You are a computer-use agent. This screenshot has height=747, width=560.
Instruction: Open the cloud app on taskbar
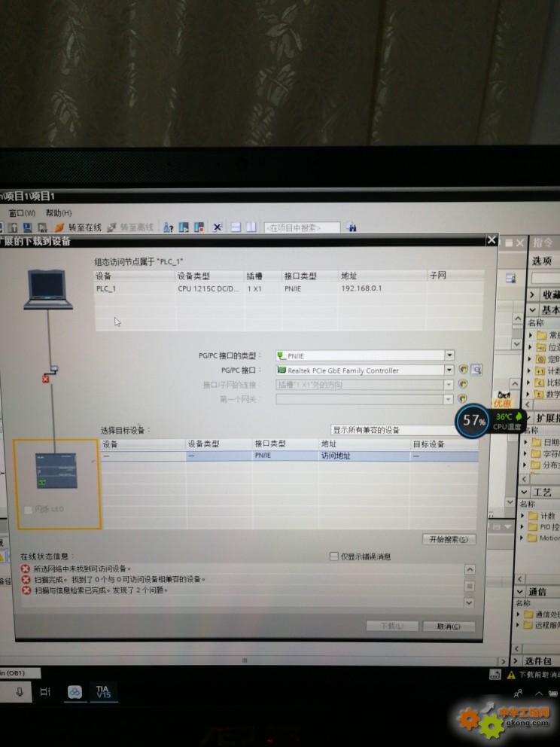[75, 692]
